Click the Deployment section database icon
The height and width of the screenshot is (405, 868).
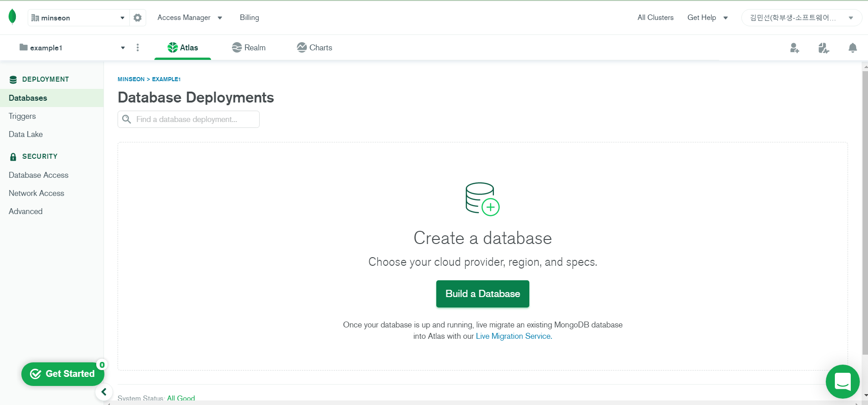coord(13,79)
